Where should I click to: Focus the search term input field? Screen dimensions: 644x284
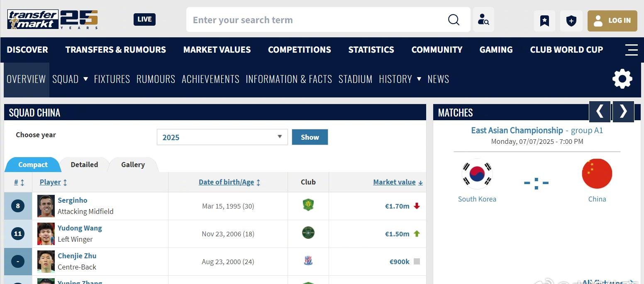pyautogui.click(x=315, y=19)
